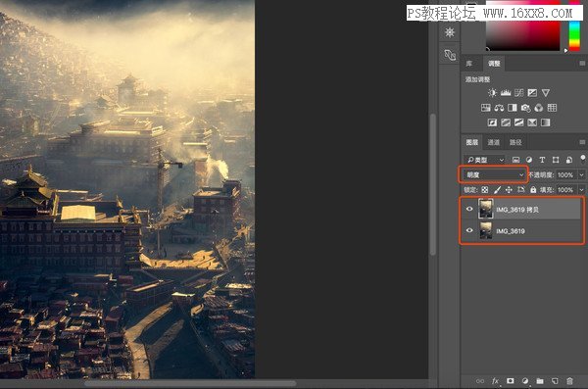Switch to the 路径 tab
The image size is (588, 389).
[515, 142]
